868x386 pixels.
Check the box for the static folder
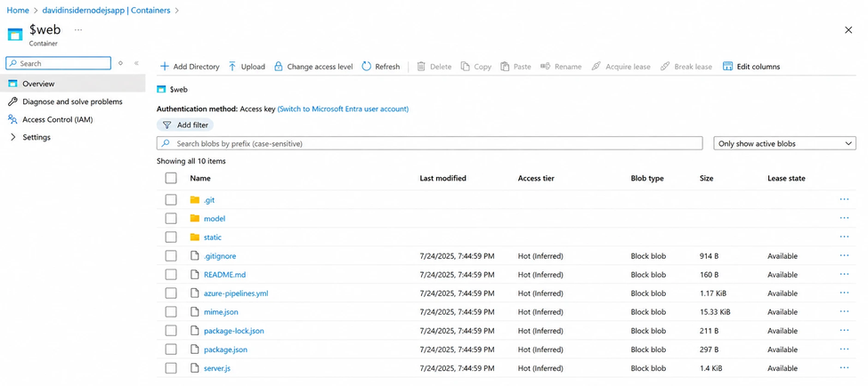pyautogui.click(x=171, y=237)
